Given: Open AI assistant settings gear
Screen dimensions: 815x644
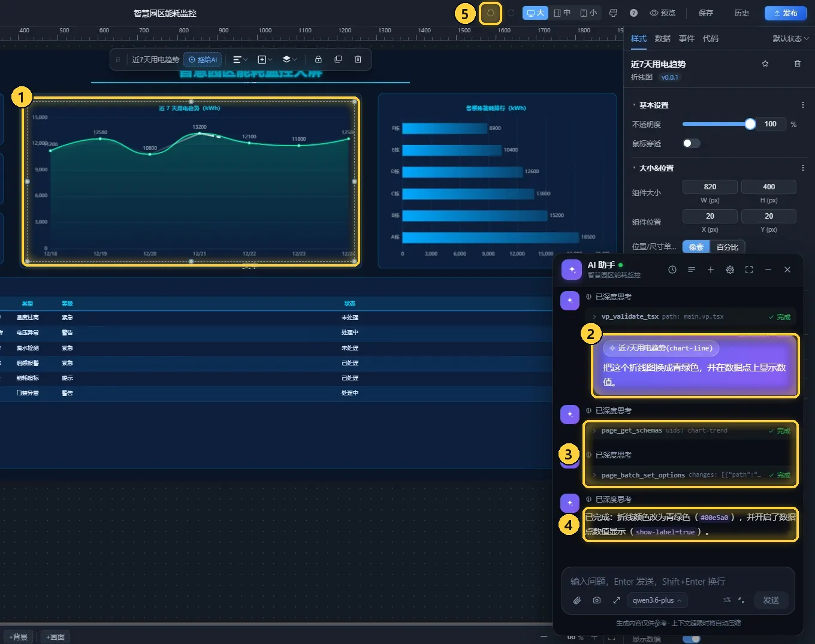Looking at the screenshot, I should (x=730, y=270).
